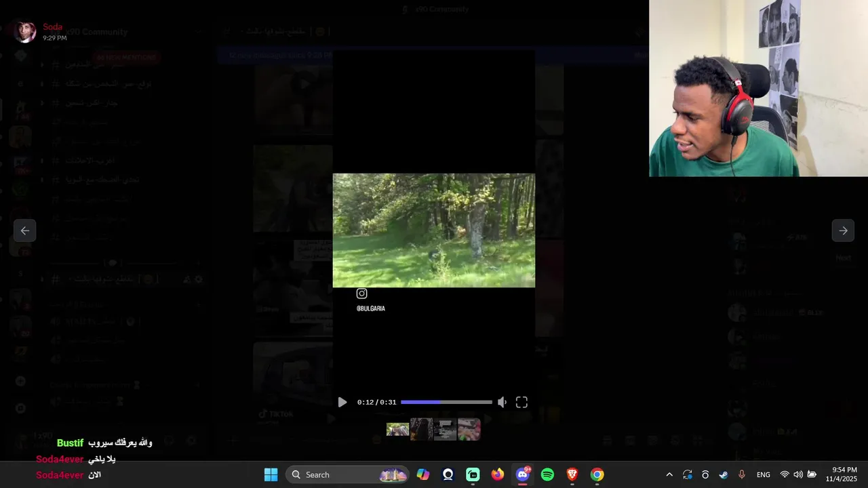Select the third grayscale thumbnail in the strip
Screen dimensions: 868x488
[x=445, y=429]
